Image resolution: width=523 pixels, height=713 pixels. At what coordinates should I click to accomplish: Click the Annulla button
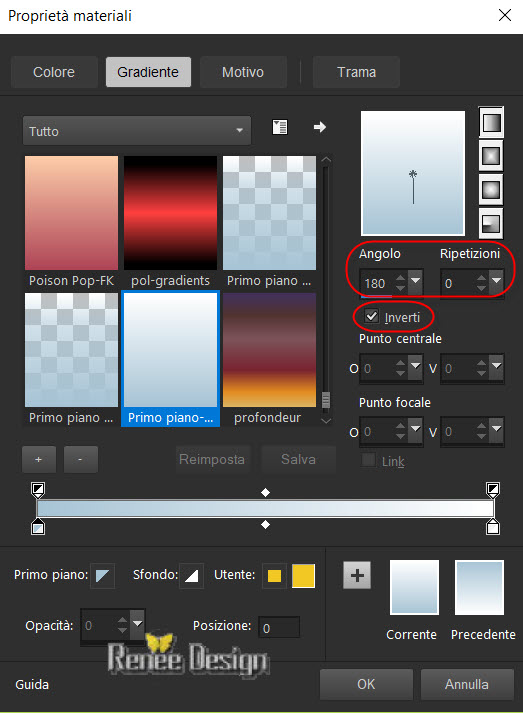[467, 684]
